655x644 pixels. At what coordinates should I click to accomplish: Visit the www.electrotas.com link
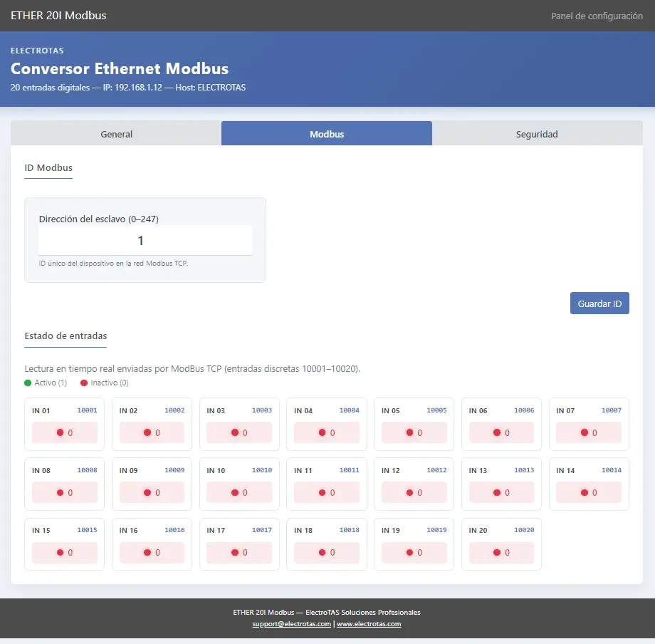pyautogui.click(x=369, y=624)
